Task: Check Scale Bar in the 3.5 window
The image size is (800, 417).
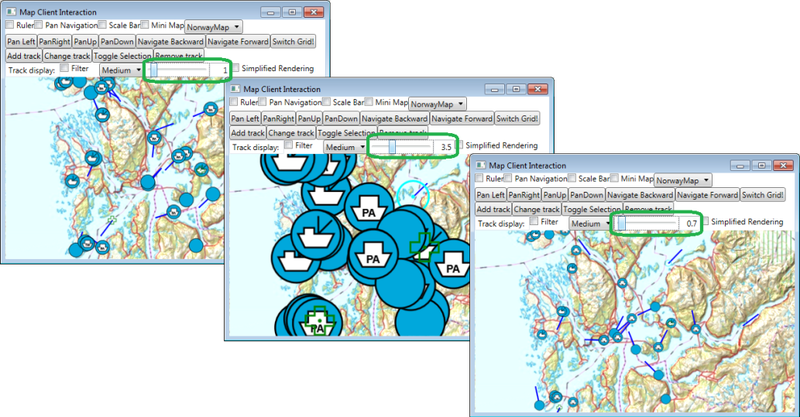Action: tap(327, 102)
